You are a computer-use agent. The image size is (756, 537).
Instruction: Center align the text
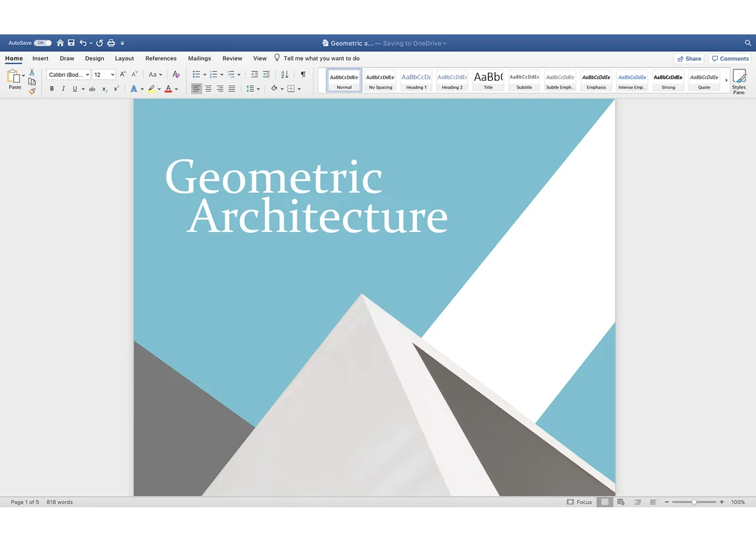[208, 89]
